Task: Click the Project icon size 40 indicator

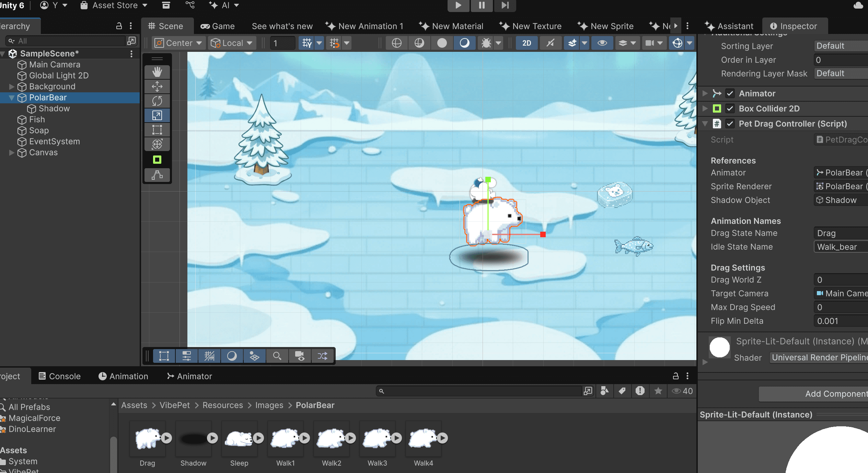Action: click(682, 391)
